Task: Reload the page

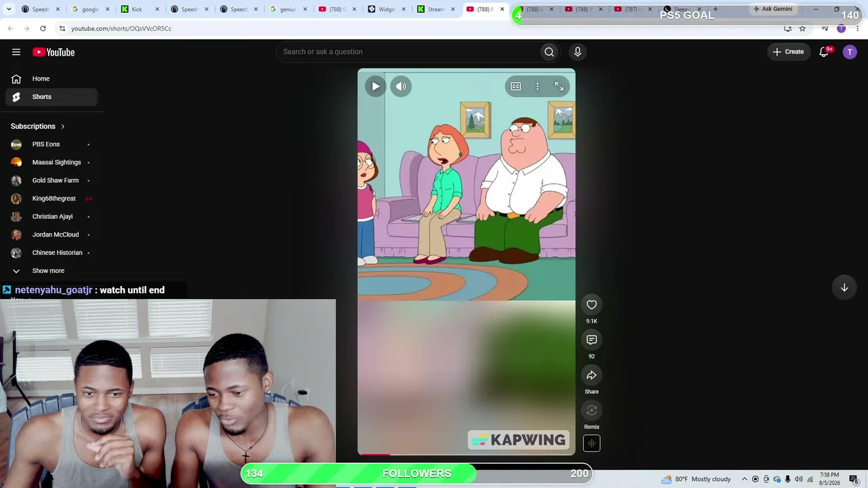Action: pos(43,28)
